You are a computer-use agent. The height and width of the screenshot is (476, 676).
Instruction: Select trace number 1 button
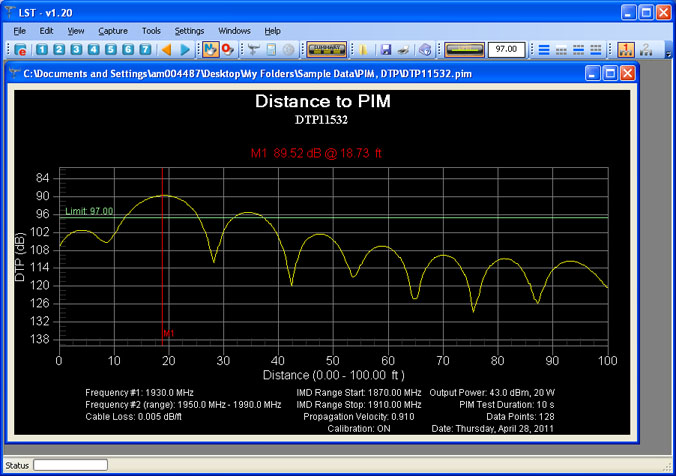[42, 50]
